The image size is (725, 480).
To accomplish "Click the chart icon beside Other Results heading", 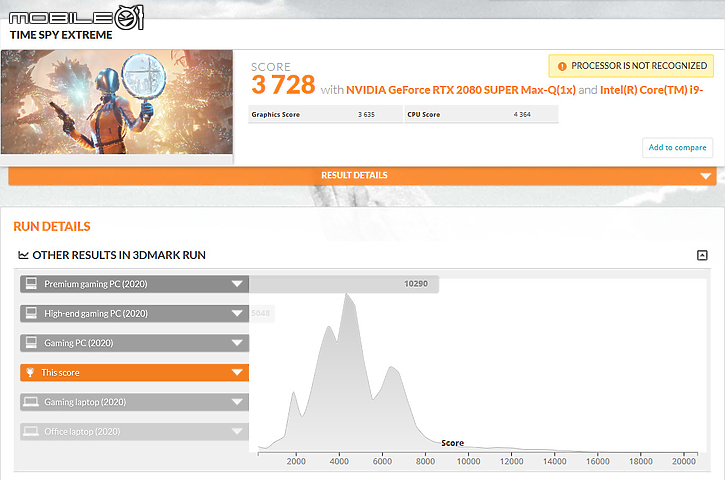I will pos(23,255).
